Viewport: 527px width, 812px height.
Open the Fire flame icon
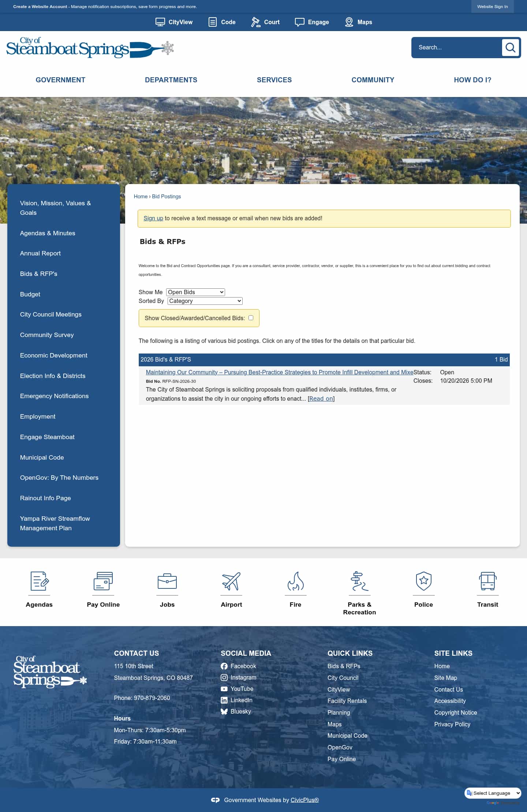pos(295,581)
